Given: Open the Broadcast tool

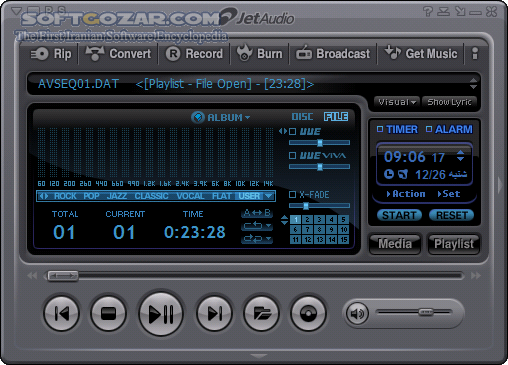Looking at the screenshot, I should pos(333,53).
